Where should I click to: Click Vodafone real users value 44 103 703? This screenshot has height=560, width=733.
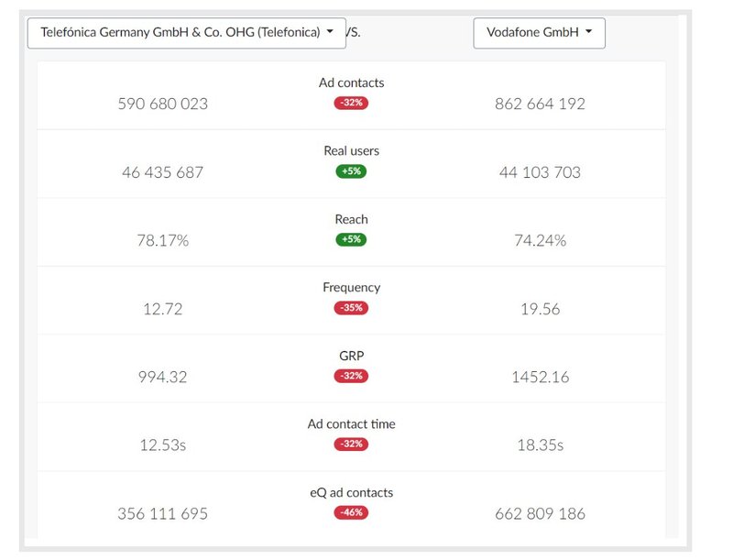coord(540,172)
